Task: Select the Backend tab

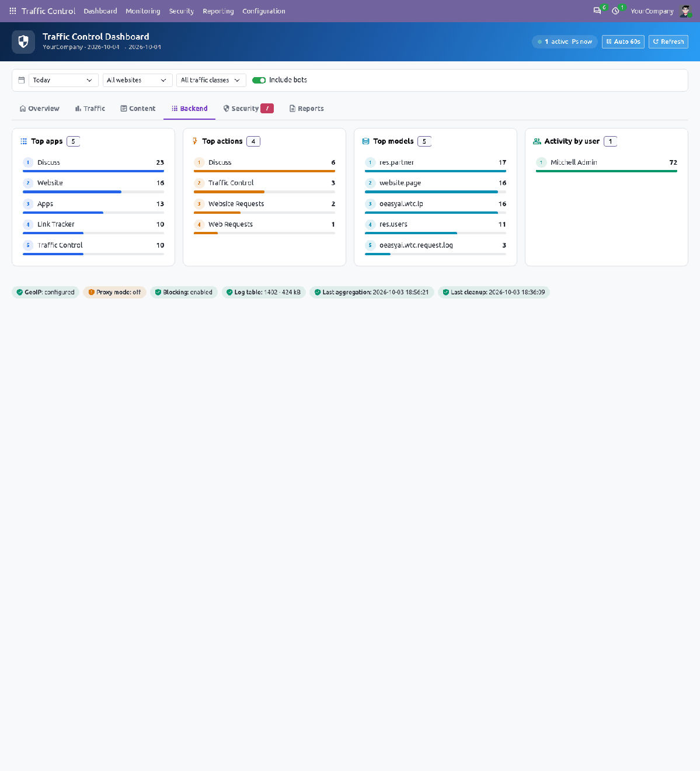Action: 190,109
